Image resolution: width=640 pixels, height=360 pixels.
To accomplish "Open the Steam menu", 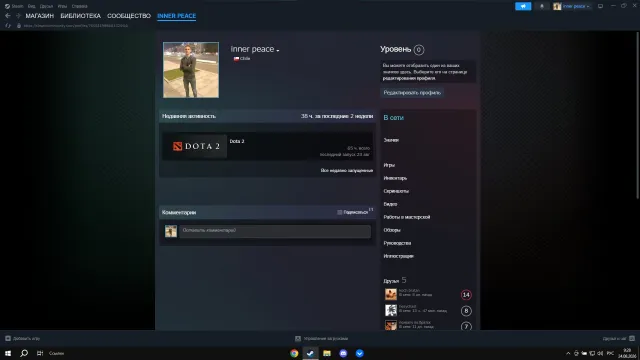I will pyautogui.click(x=18, y=6).
